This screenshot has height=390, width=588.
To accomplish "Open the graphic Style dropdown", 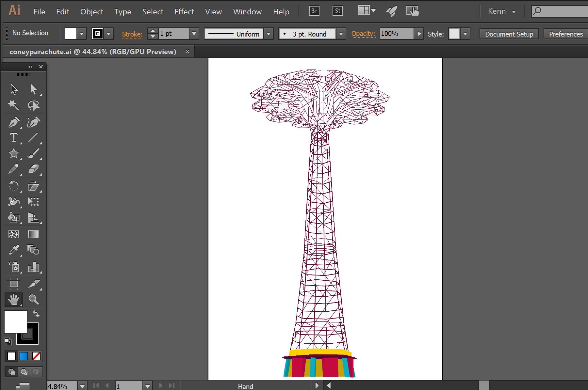I will 465,34.
